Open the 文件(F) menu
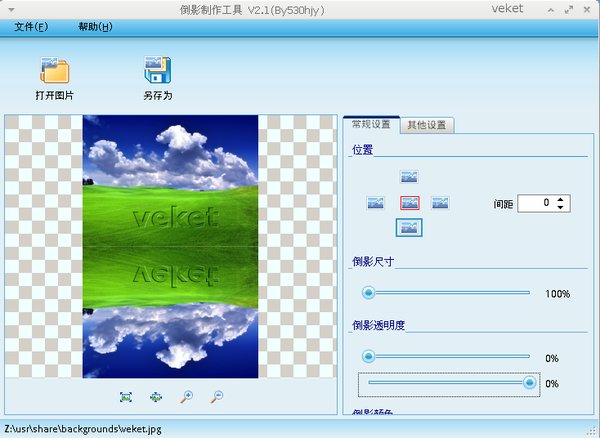This screenshot has width=600, height=438. tap(31, 27)
